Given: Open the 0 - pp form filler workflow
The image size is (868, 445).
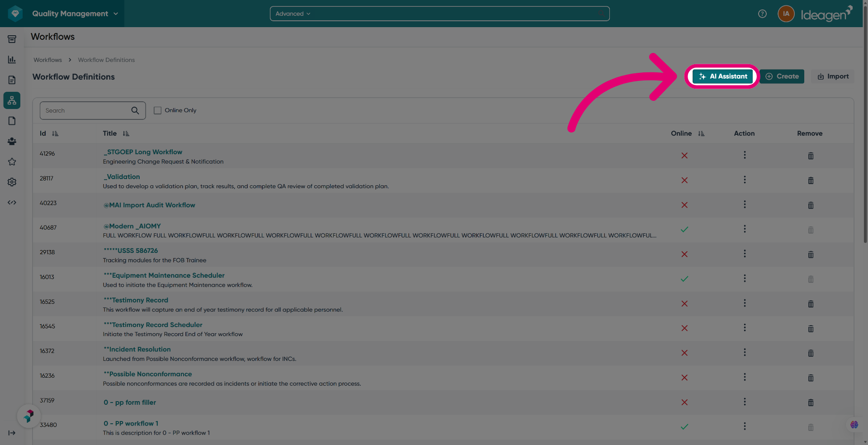Looking at the screenshot, I should pyautogui.click(x=130, y=402).
